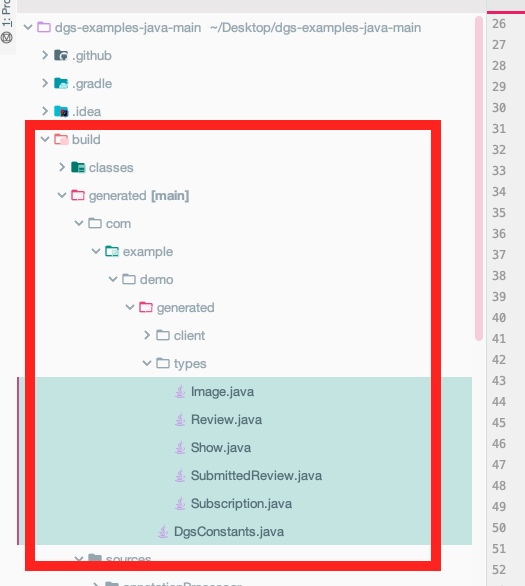525x586 pixels.
Task: Click the example package folder icon
Action: click(x=112, y=252)
